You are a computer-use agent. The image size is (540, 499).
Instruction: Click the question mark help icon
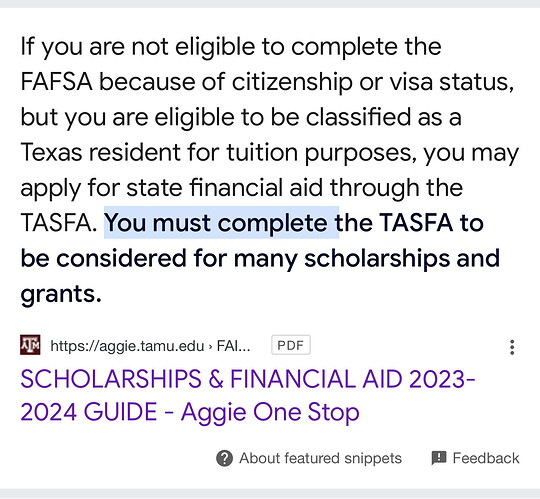(225, 458)
